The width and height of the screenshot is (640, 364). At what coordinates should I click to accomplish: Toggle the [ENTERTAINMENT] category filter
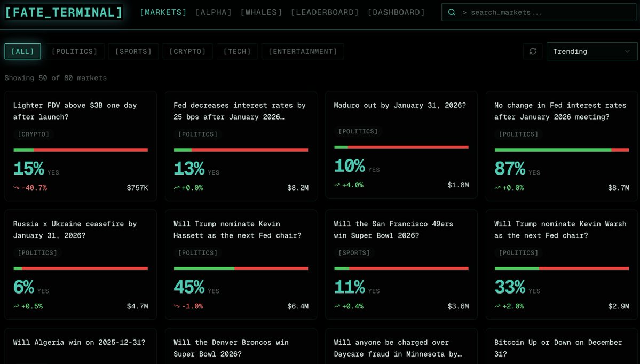pyautogui.click(x=303, y=51)
